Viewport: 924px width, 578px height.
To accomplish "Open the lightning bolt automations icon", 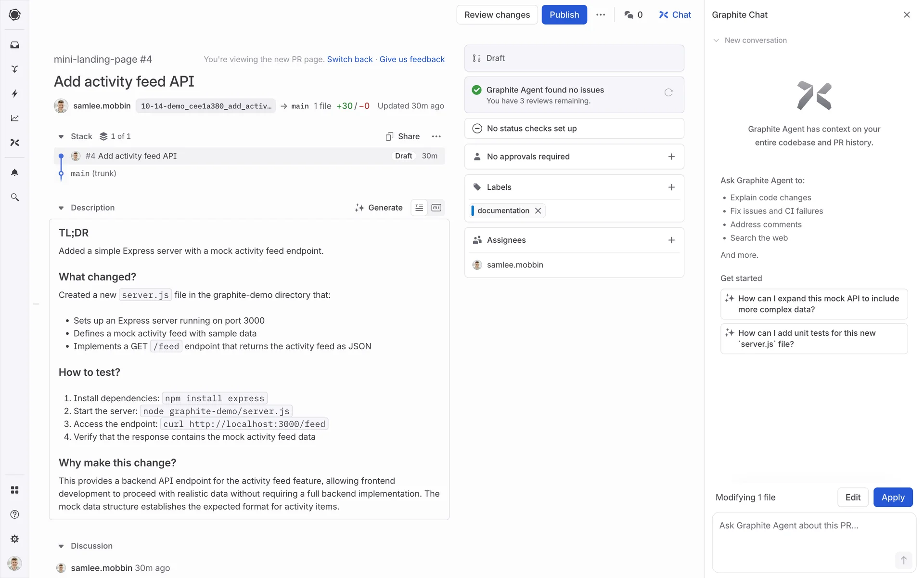I will click(14, 93).
